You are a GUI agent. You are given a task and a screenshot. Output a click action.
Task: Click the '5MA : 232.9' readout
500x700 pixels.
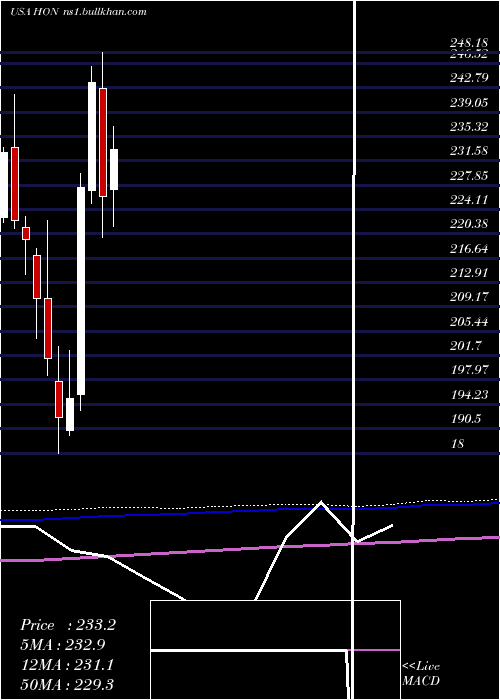63,644
